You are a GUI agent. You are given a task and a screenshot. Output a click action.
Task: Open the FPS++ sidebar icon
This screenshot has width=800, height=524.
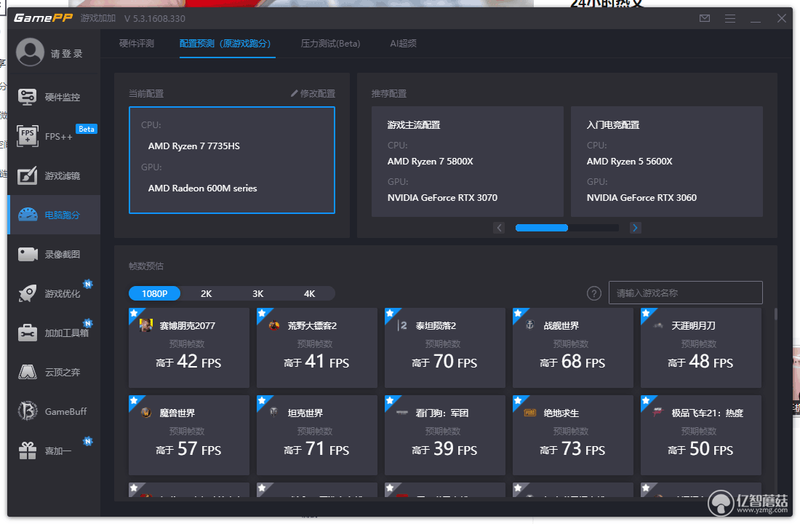(27, 136)
